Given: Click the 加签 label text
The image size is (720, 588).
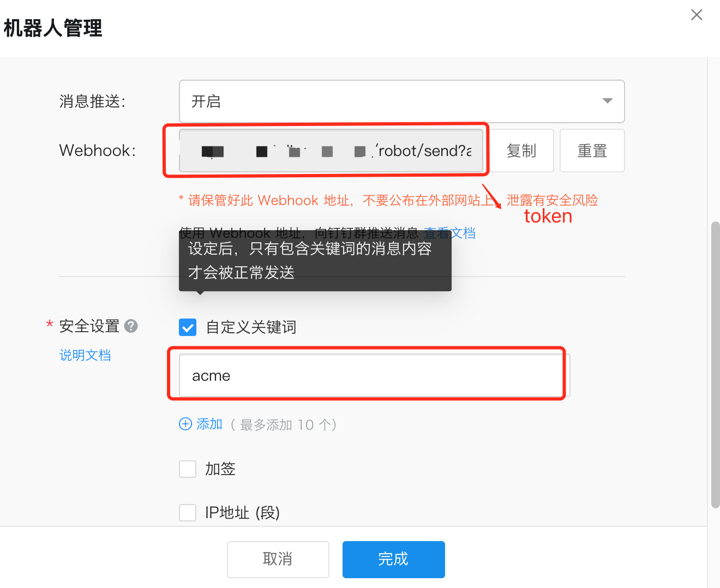Looking at the screenshot, I should click(x=220, y=469).
